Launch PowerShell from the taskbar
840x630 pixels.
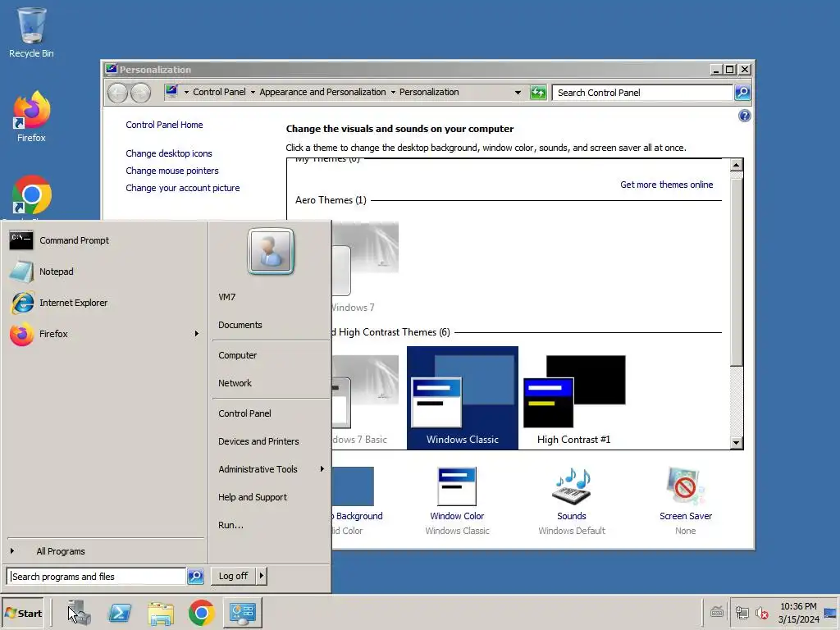pyautogui.click(x=120, y=613)
